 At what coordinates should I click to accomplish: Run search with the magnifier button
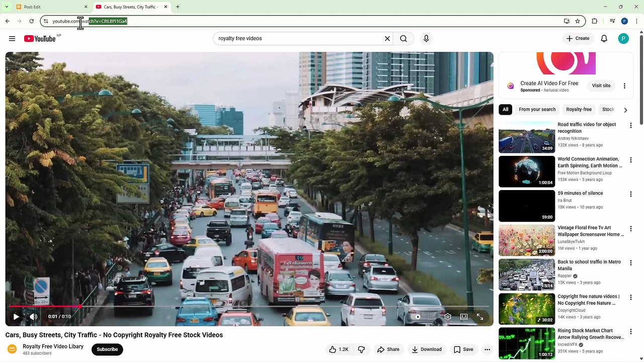click(x=404, y=39)
